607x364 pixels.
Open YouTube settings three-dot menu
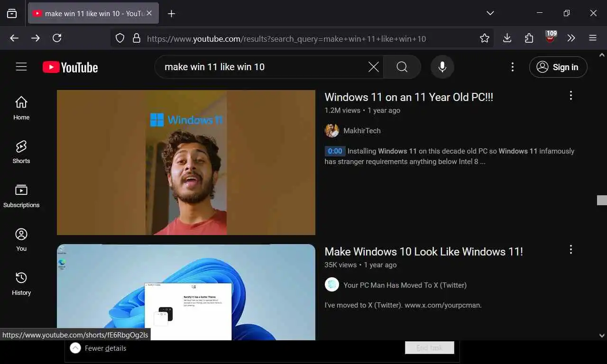click(x=512, y=67)
